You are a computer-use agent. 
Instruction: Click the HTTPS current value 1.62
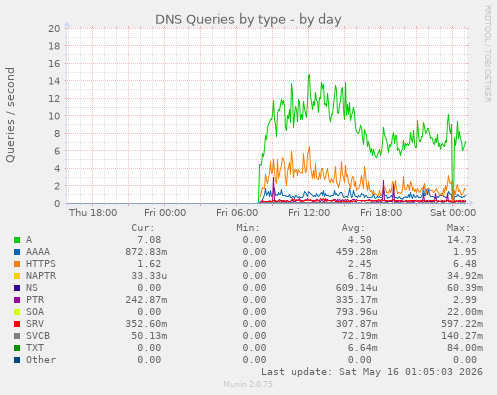(149, 264)
